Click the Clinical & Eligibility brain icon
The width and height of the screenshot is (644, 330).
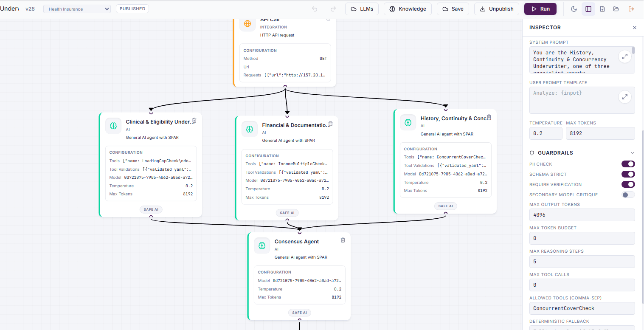pyautogui.click(x=113, y=126)
